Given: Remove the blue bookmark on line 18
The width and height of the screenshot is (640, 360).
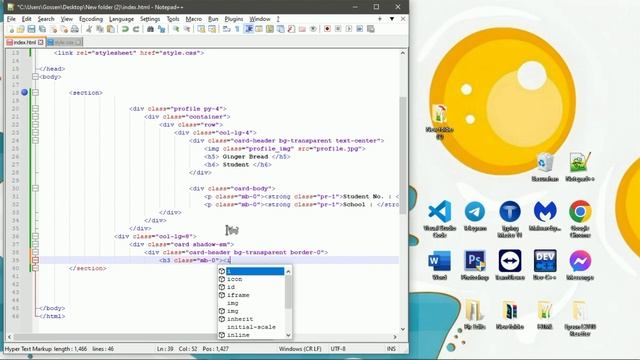Looking at the screenshot, I should click(24, 92).
